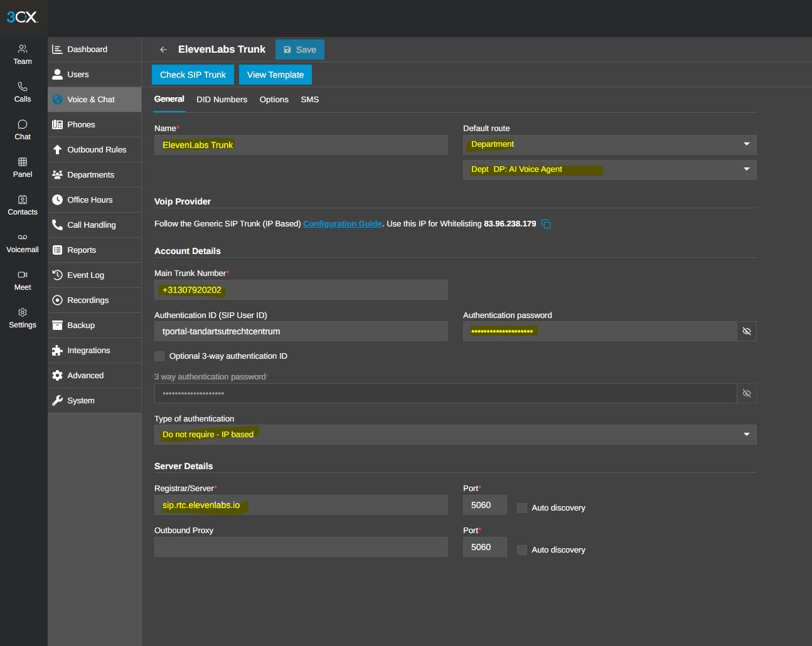Open the Calls phone icon
This screenshot has height=646, width=812.
(23, 87)
